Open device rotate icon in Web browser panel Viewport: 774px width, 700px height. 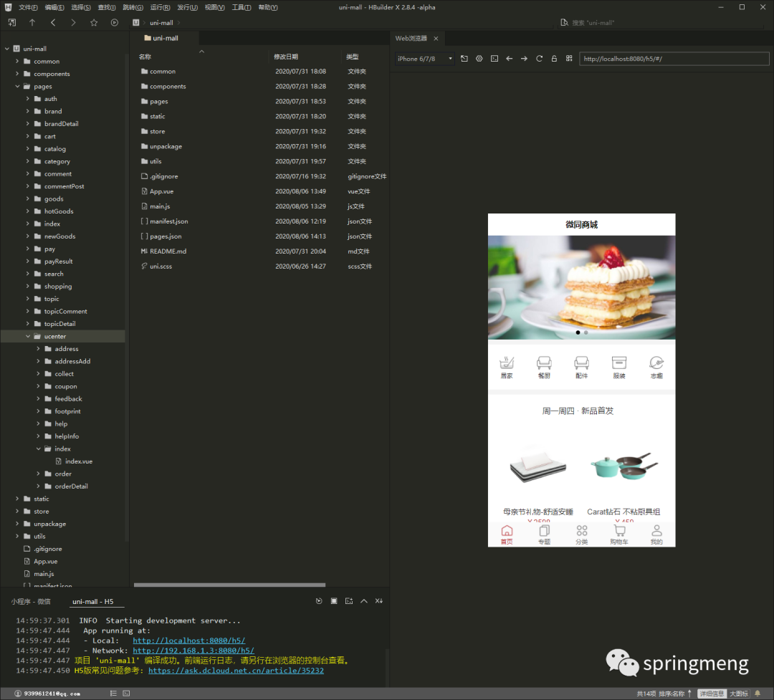(464, 59)
